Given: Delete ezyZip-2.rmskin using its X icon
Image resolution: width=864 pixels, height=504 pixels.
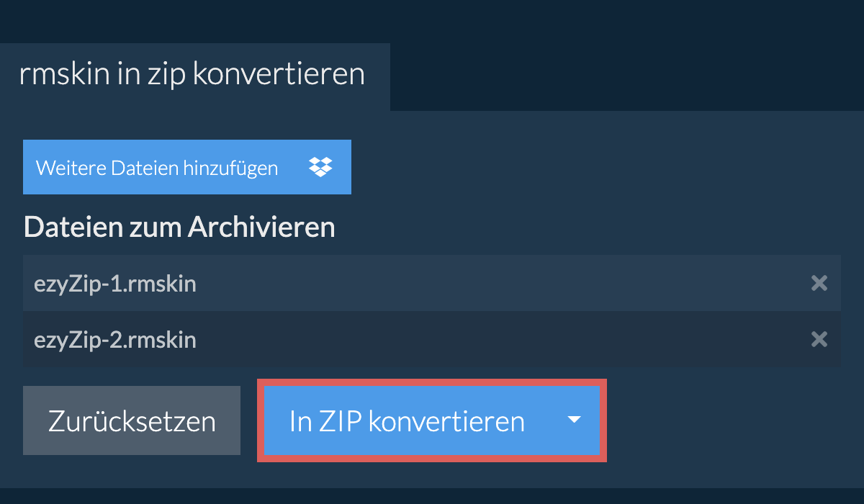Looking at the screenshot, I should point(819,339).
